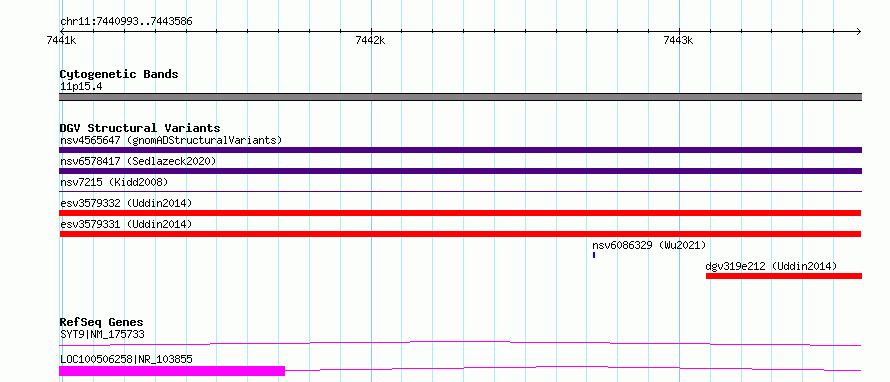Click the LOC100506258|NR_103855 gene label
This screenshot has height=382, width=890.
126,359
